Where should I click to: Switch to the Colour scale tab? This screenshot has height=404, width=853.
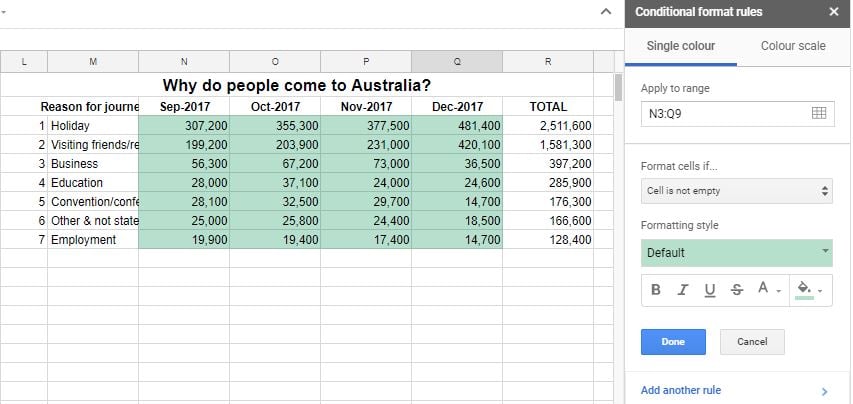pos(793,46)
